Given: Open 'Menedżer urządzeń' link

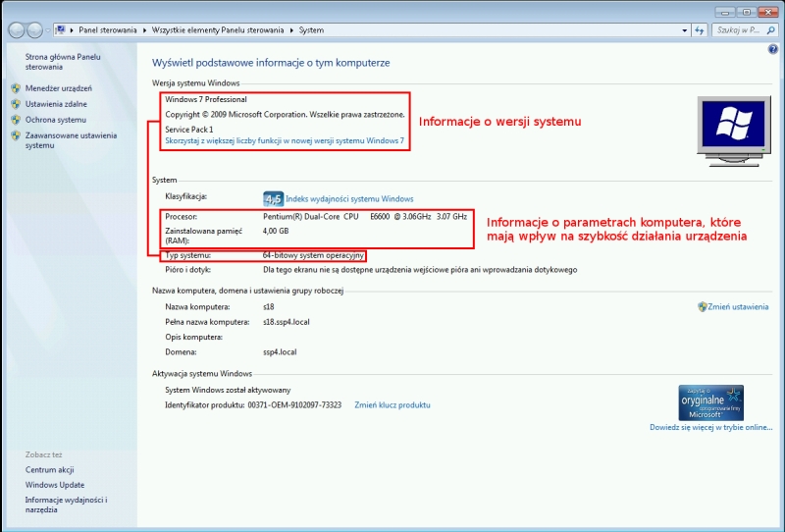Looking at the screenshot, I should (59, 88).
